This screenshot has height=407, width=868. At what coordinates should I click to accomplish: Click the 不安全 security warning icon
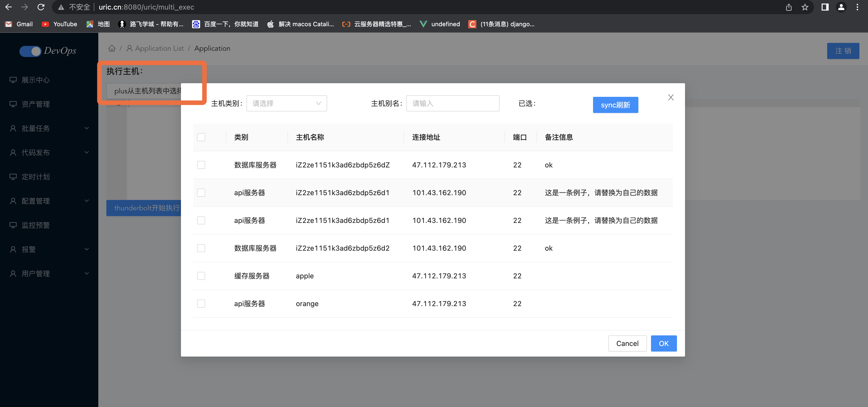61,7
